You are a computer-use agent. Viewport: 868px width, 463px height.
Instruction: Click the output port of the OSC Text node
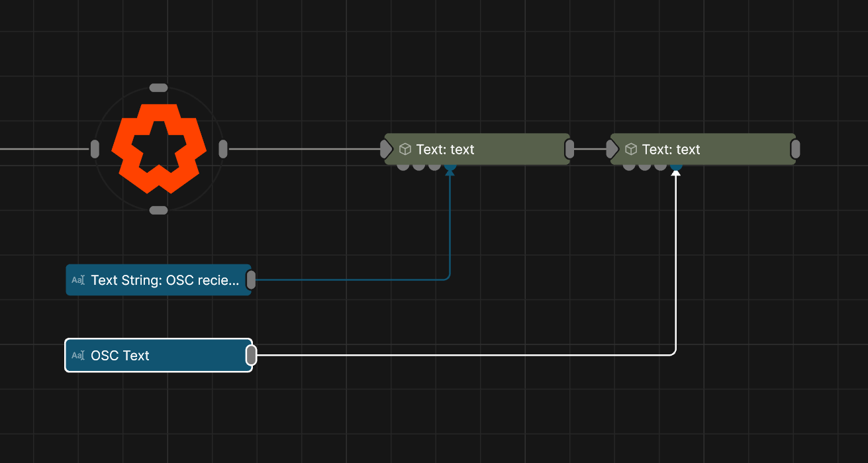click(x=251, y=356)
